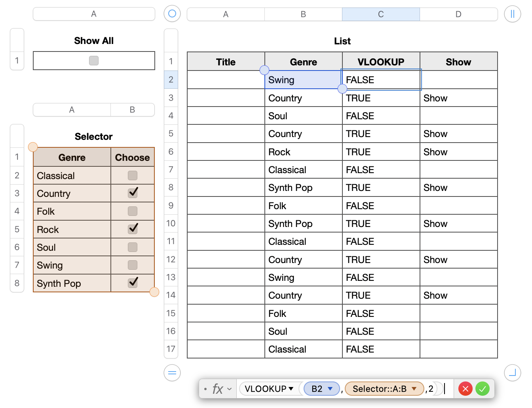Select the Swing cell in List row 2
532x408 pixels.
click(x=303, y=80)
